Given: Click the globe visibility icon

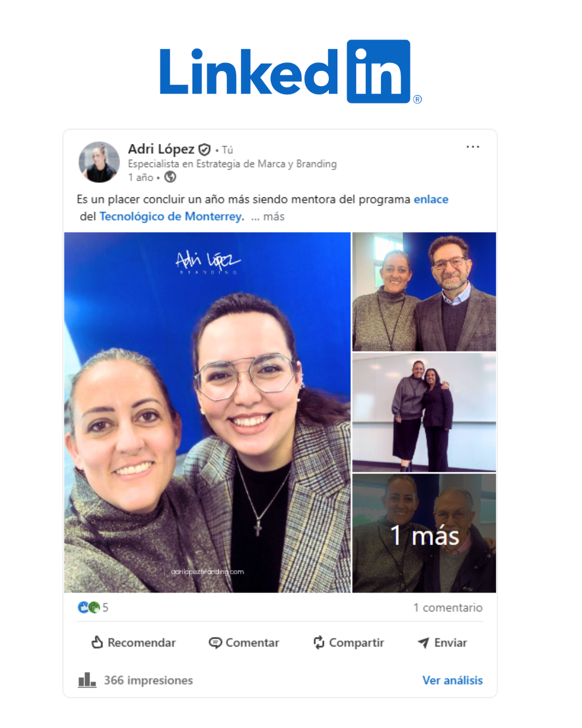Looking at the screenshot, I should (170, 177).
